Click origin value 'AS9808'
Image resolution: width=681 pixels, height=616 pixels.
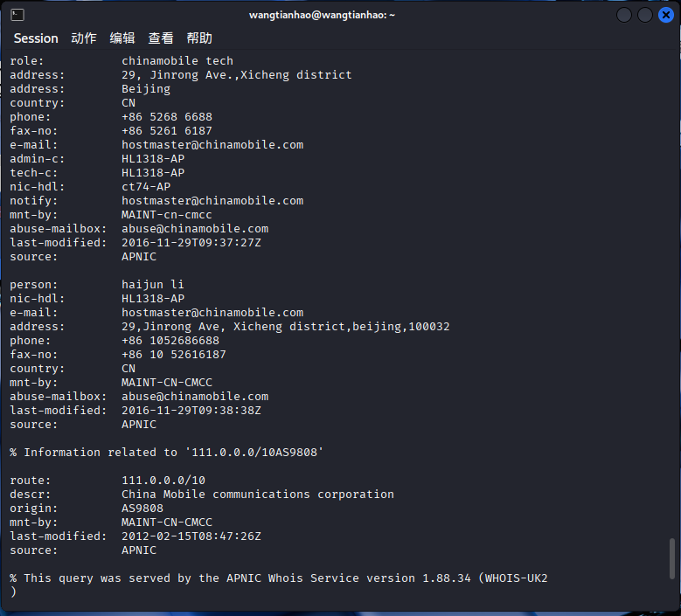[x=142, y=508]
